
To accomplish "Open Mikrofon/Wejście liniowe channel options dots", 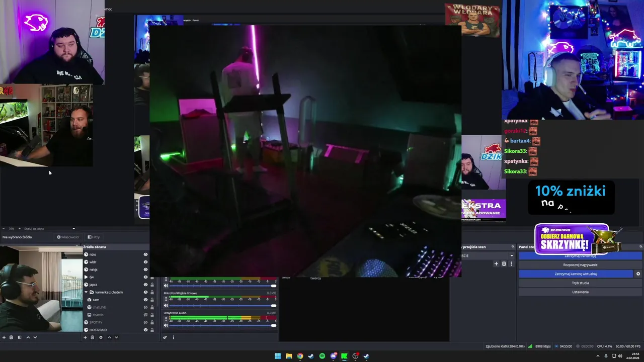I will click(166, 299).
